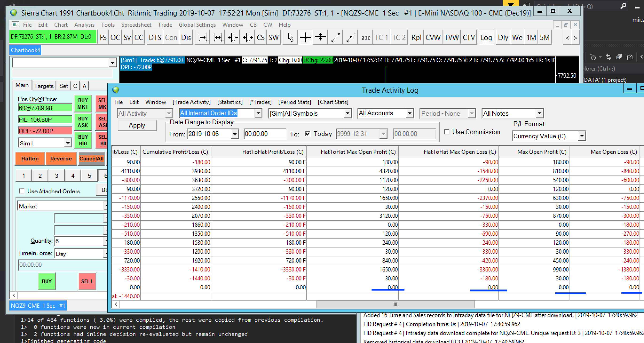Toggle Use Attached Orders checkbox
Image resolution: width=644 pixels, height=343 pixels.
22,191
